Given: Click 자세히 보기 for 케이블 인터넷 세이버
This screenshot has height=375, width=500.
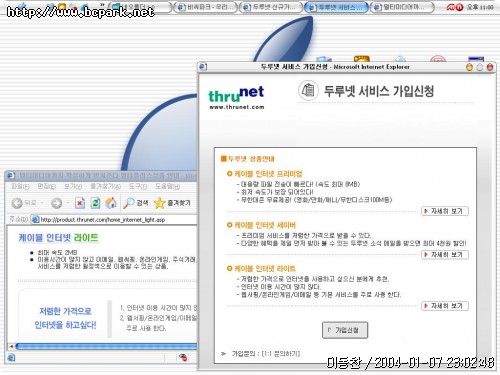Looking at the screenshot, I should point(445,255).
